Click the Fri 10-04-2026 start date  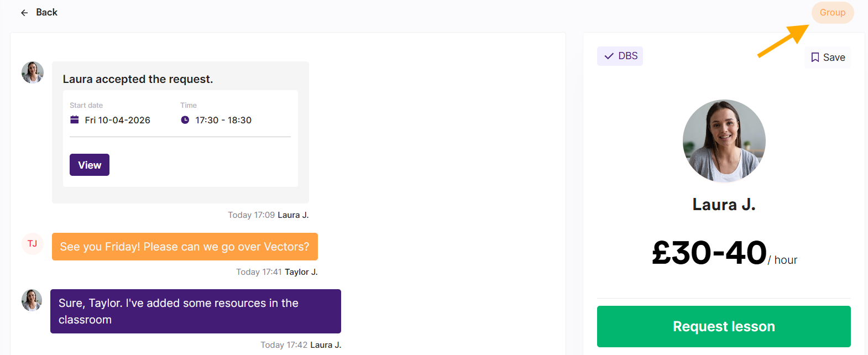pos(117,120)
